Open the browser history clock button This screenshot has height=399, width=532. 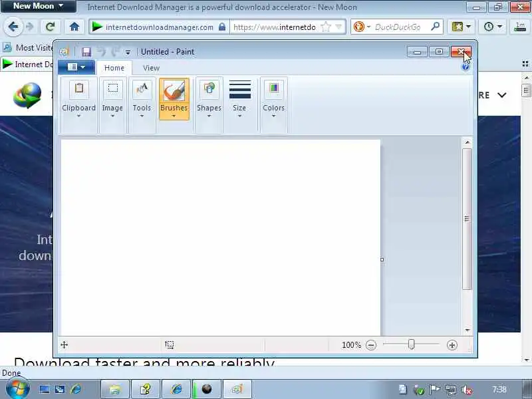493,27
